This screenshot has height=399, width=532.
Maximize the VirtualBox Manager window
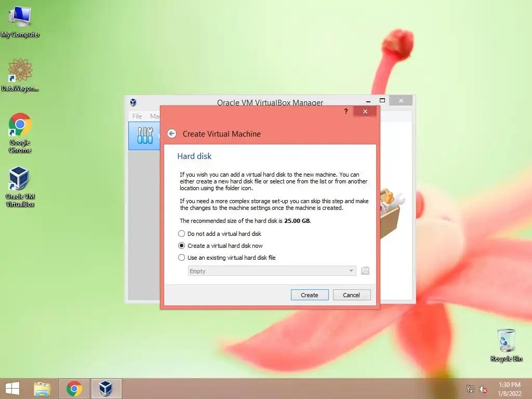point(382,100)
